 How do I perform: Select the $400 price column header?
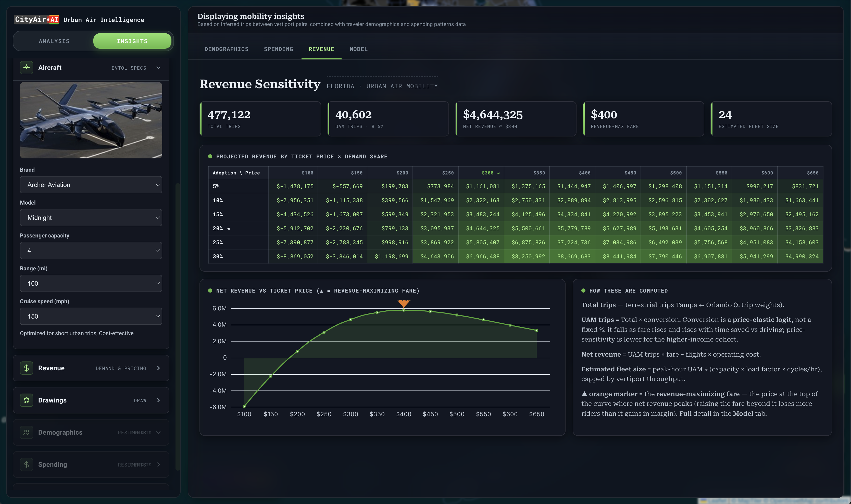[x=572, y=173]
